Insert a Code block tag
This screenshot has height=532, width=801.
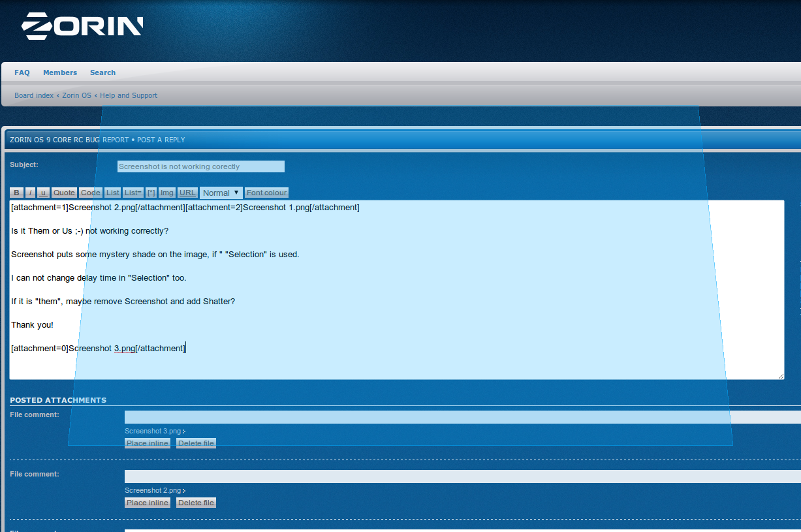[91, 193]
